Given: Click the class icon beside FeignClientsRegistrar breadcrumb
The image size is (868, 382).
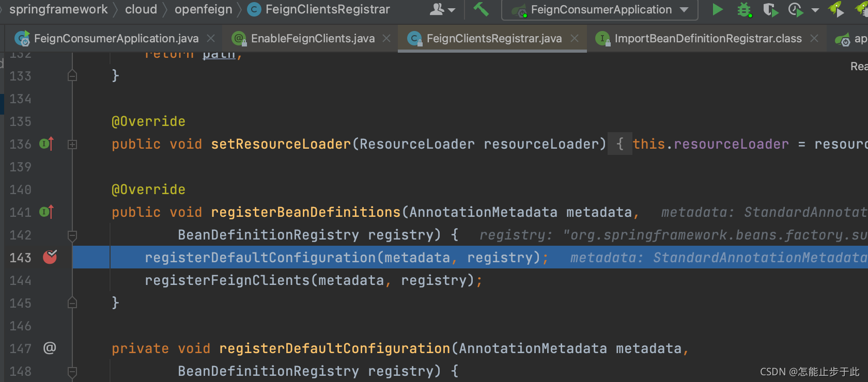Looking at the screenshot, I should point(254,9).
